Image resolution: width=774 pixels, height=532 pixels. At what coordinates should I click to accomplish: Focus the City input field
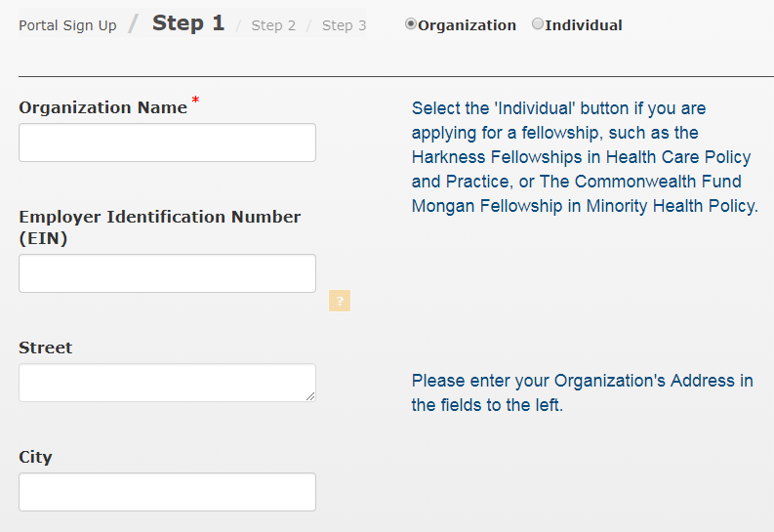coord(167,492)
